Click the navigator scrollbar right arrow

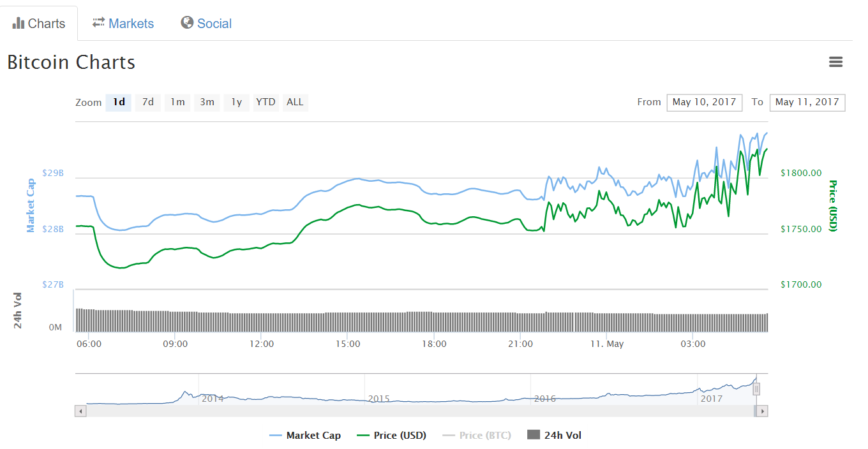point(762,411)
